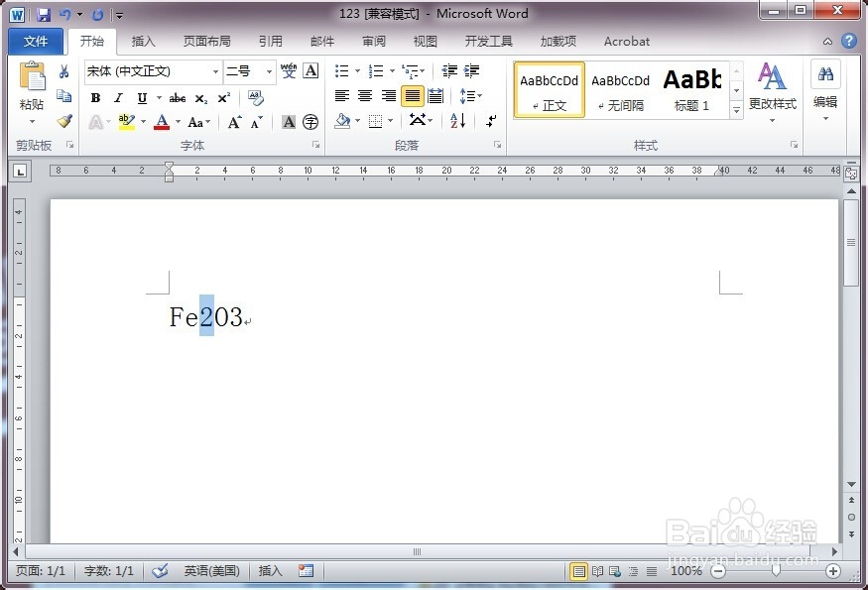Open the Font dialog launcher
868x590 pixels.
pos(315,145)
